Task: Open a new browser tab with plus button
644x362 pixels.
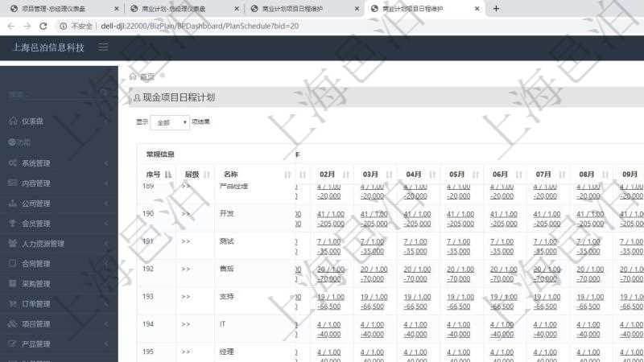Action: pos(496,9)
